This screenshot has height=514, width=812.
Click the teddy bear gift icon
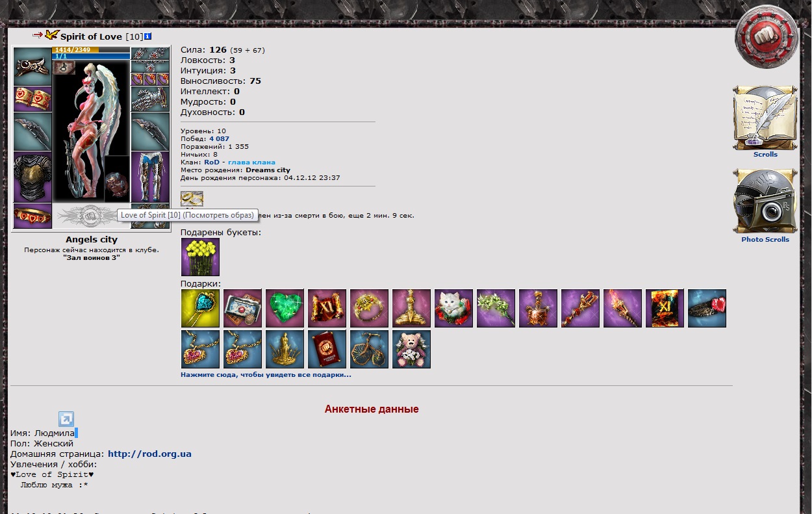click(411, 349)
